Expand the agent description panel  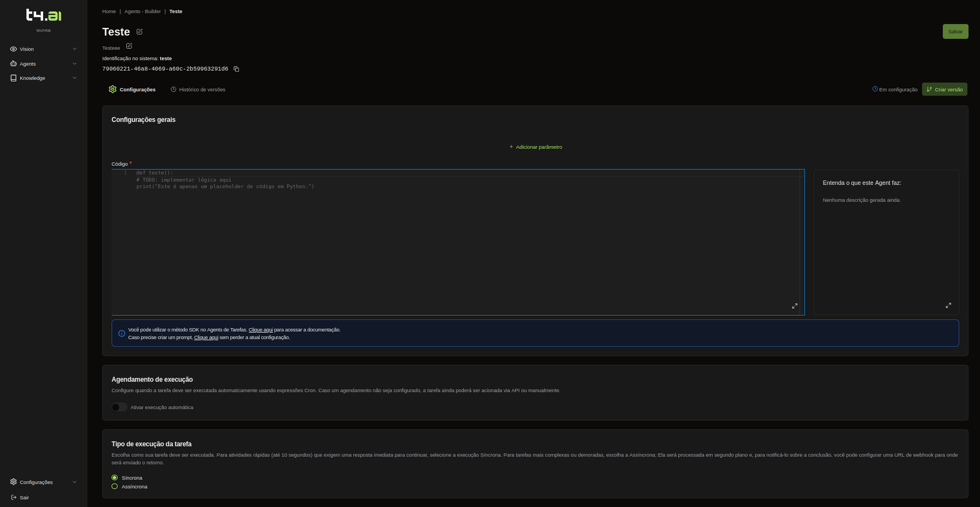948,305
